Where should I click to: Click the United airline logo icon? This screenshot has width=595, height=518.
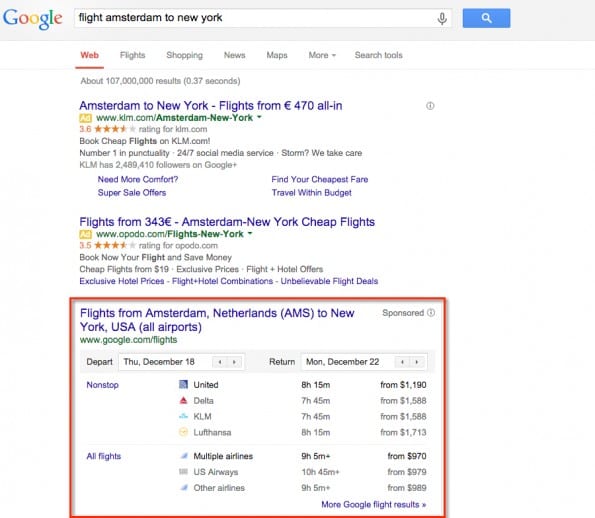pyautogui.click(x=183, y=384)
